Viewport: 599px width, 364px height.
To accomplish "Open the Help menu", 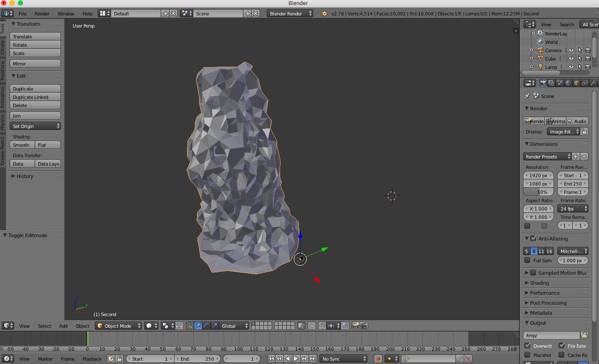I will pos(87,13).
